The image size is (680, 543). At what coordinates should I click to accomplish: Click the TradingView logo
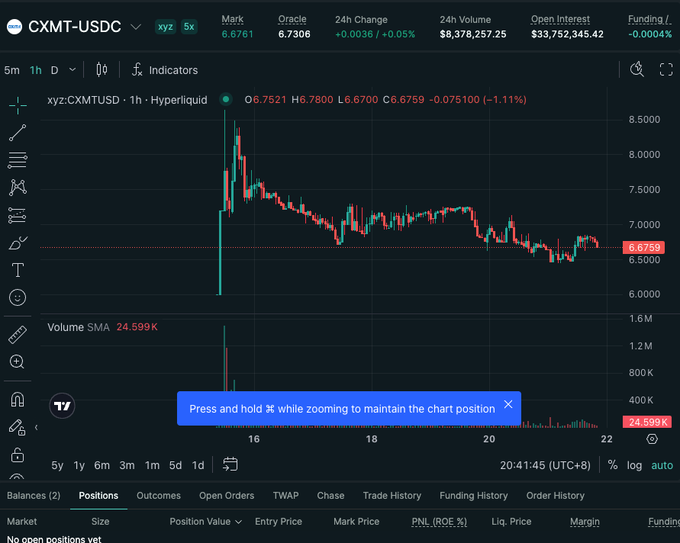[62, 406]
